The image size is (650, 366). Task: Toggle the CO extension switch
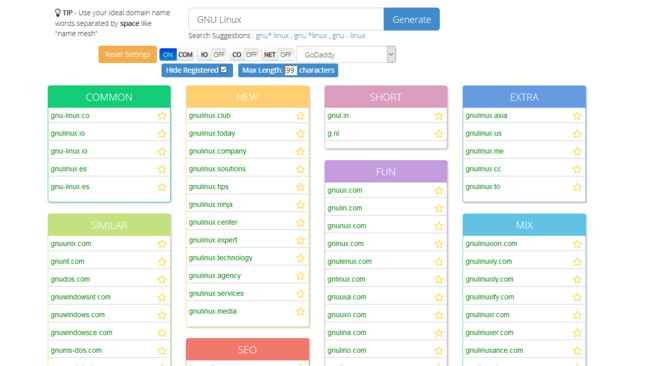(x=244, y=55)
